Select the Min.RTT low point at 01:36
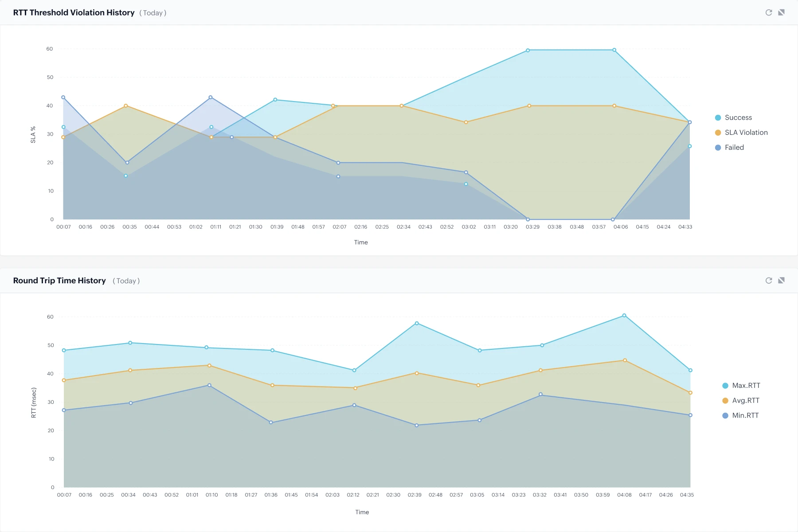The width and height of the screenshot is (798, 532). [271, 422]
